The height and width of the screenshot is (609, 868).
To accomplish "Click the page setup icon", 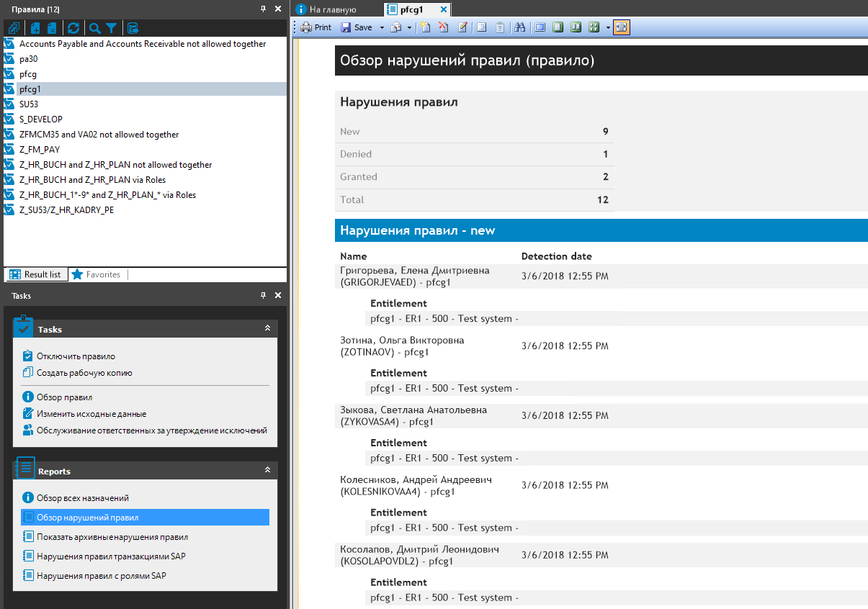I will click(483, 27).
